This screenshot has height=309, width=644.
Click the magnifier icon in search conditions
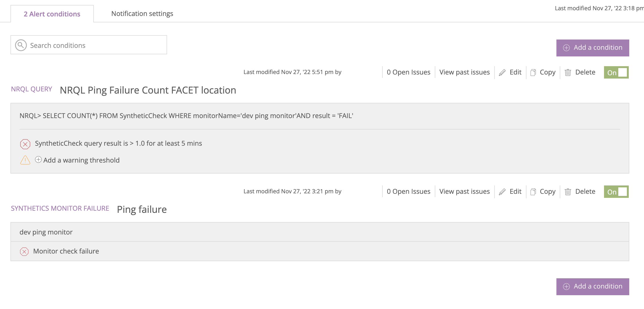[21, 45]
